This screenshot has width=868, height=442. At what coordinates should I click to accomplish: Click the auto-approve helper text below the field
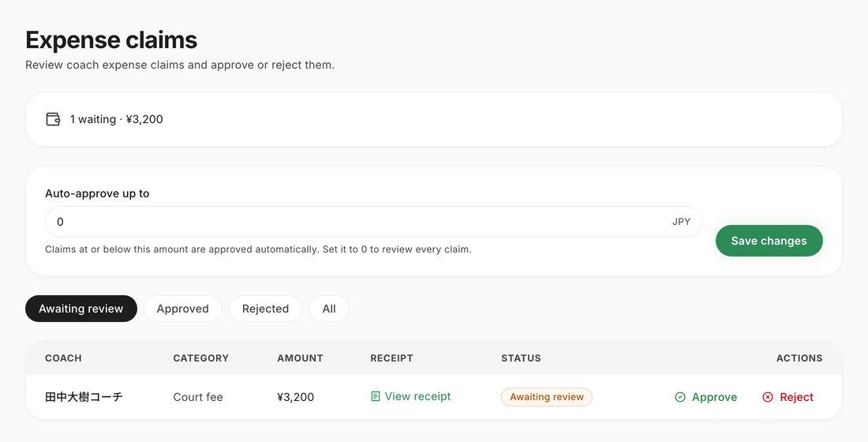(258, 249)
